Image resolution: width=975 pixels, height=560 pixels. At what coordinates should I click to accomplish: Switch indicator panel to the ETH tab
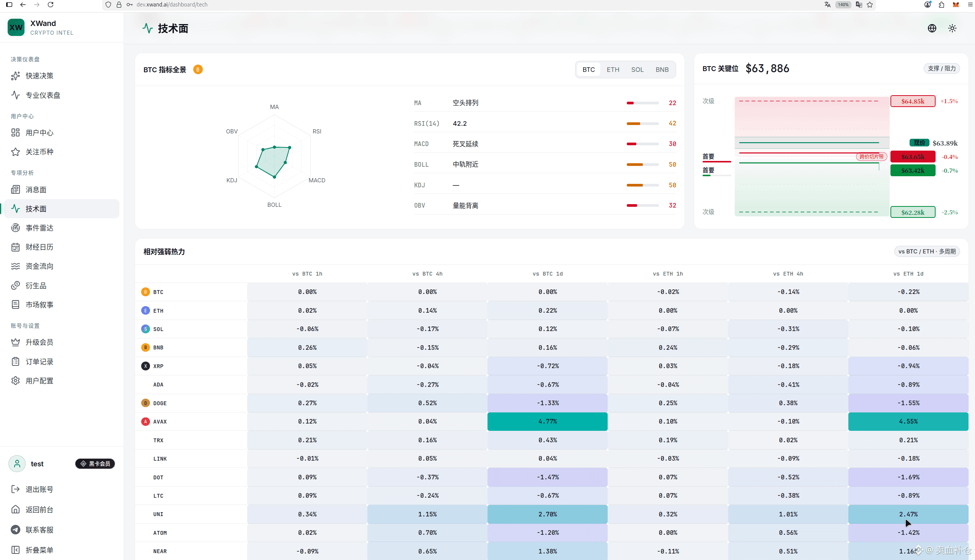[x=613, y=70]
